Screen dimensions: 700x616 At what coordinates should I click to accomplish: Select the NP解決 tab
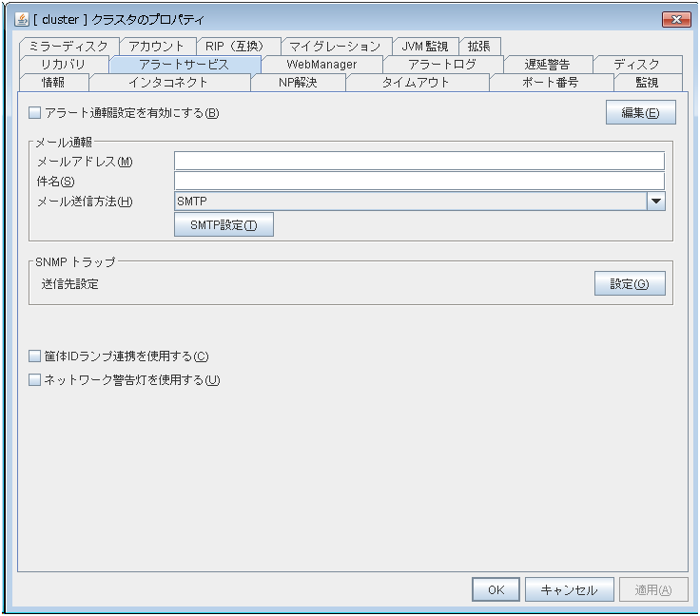click(297, 83)
